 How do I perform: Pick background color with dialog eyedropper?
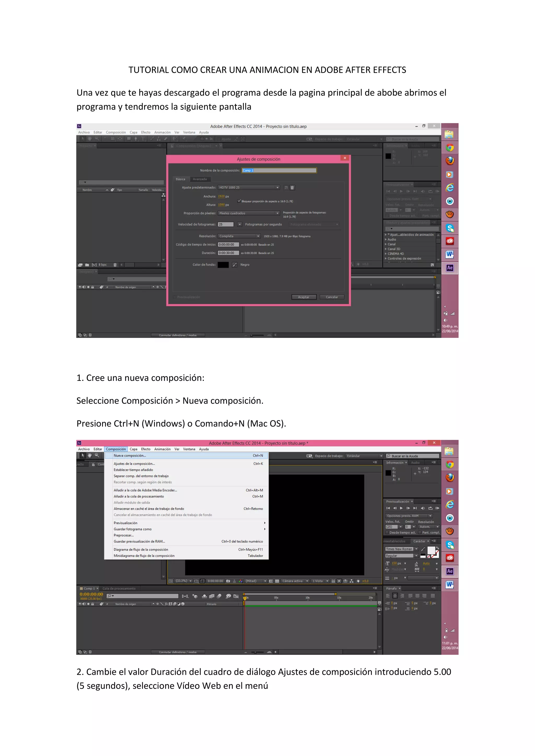[x=235, y=265]
